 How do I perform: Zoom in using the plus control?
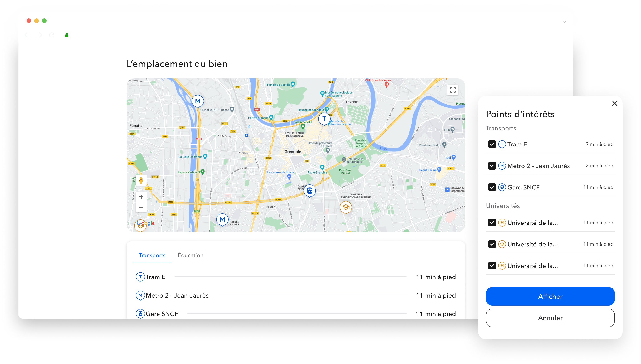[x=141, y=197]
